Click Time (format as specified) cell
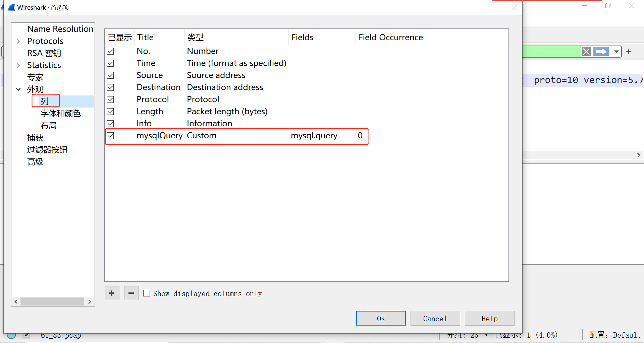Screen dimensions: 644x343 (236, 63)
